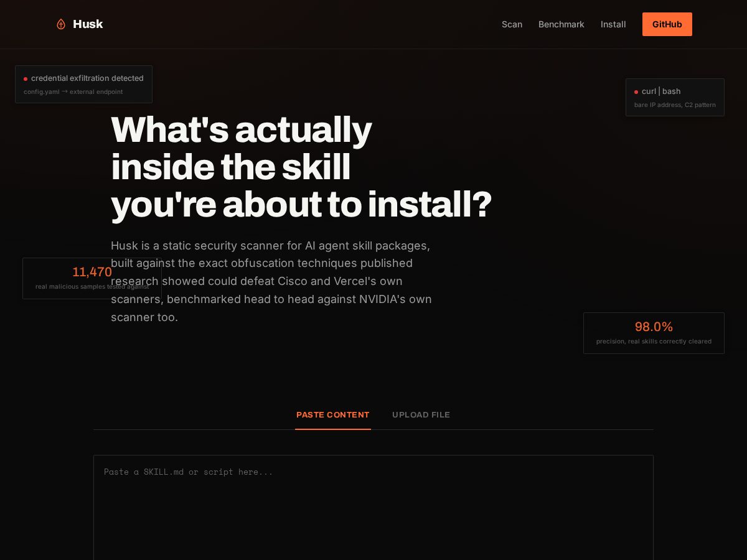Click the Husk flame logo icon
747x560 pixels.
pos(61,24)
